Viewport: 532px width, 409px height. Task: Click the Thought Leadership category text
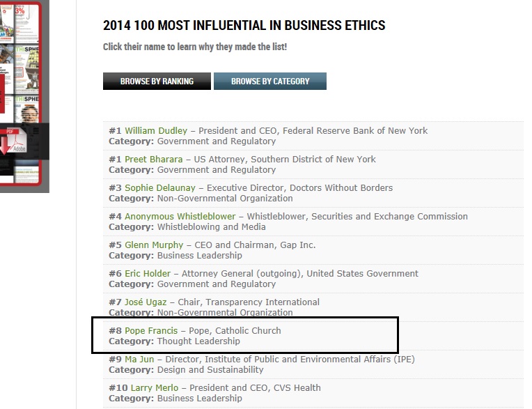tap(198, 341)
